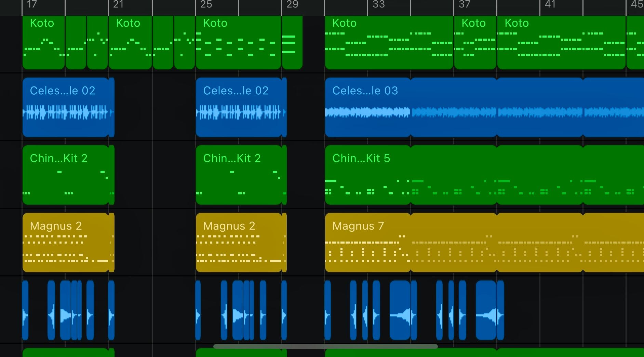644x357 pixels.
Task: Click bar 17 on the timeline ruler
Action: (x=32, y=5)
